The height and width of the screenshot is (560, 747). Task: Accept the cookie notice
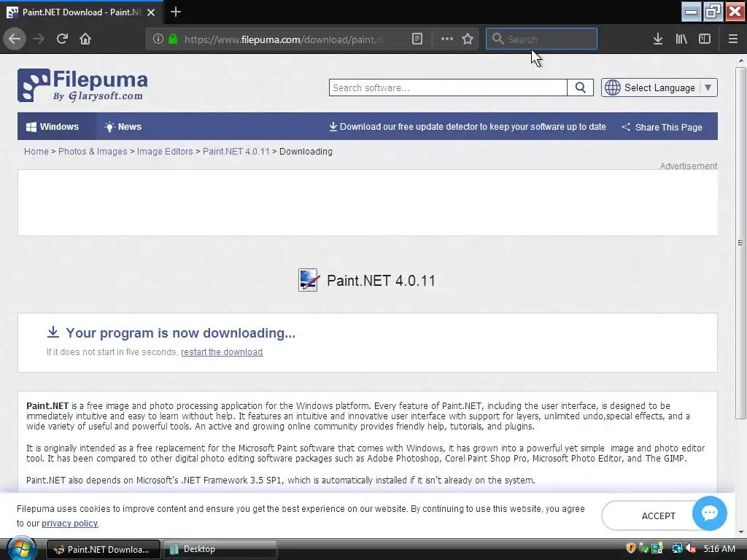[x=658, y=516]
